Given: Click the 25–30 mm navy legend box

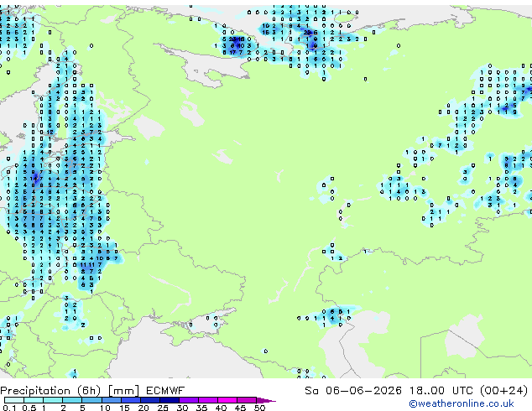Looking at the screenshot, I should [x=170, y=400].
